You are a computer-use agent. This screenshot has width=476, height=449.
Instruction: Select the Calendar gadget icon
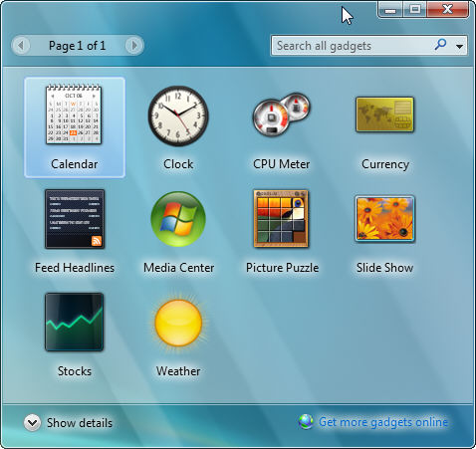(x=74, y=114)
